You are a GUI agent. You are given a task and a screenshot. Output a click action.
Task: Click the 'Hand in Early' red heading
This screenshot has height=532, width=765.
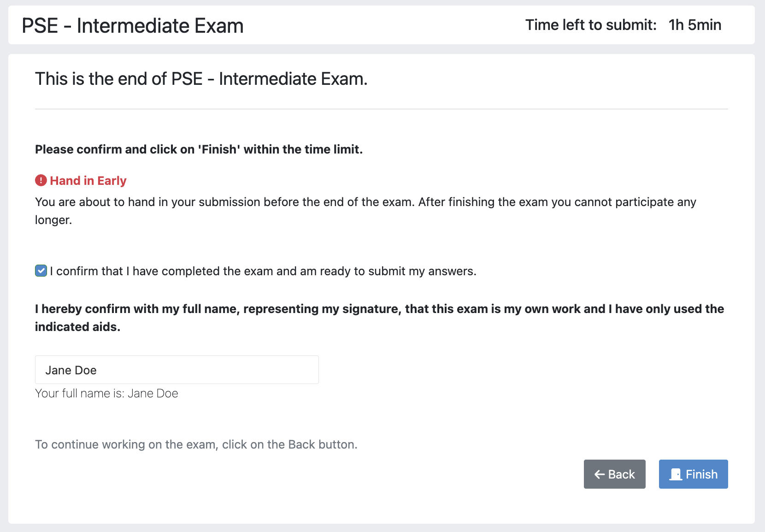pos(88,181)
